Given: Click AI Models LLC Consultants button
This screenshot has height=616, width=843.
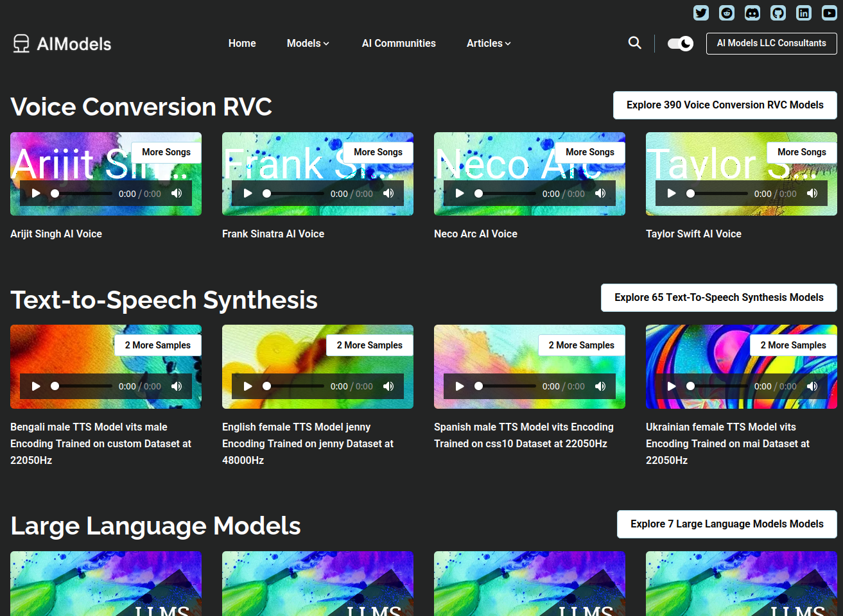Looking at the screenshot, I should coord(772,44).
